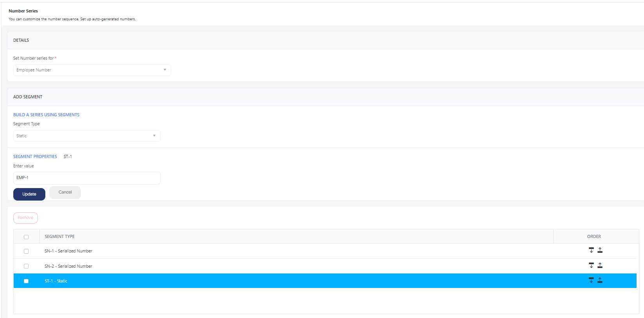This screenshot has width=644, height=318.
Task: Move SN-2 segment up in order
Action: pyautogui.click(x=600, y=265)
